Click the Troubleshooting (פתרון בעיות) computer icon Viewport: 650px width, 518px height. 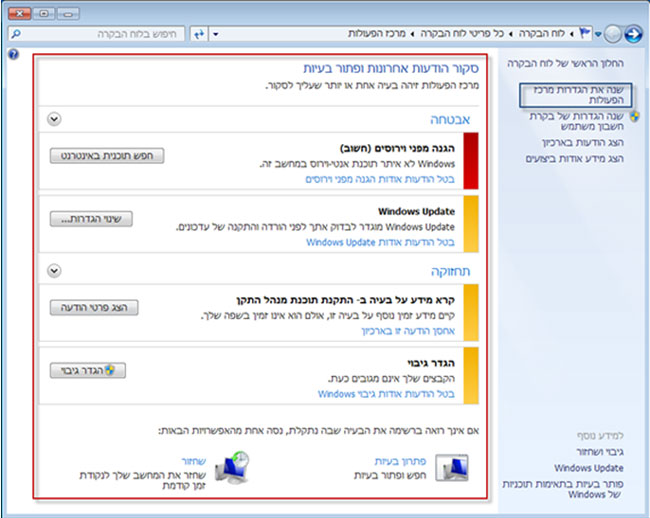[x=452, y=467]
